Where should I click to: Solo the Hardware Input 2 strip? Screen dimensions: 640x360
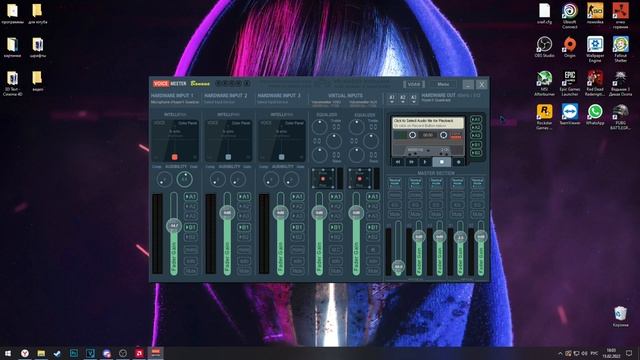click(x=244, y=261)
